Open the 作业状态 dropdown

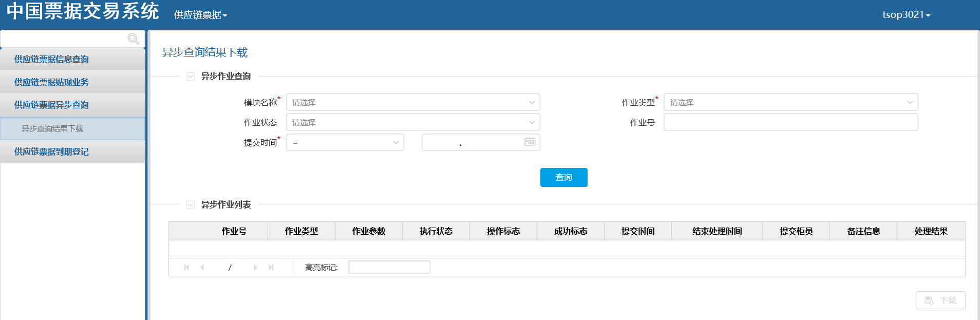pos(413,122)
